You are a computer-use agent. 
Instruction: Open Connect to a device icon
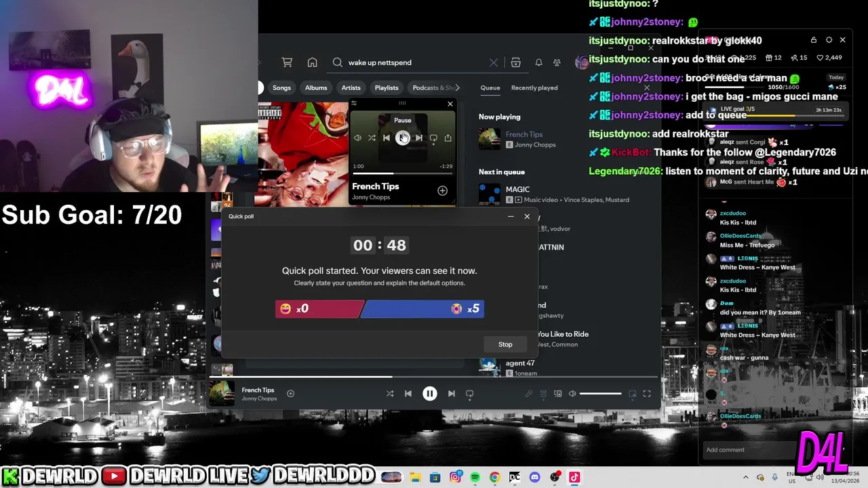[558, 394]
